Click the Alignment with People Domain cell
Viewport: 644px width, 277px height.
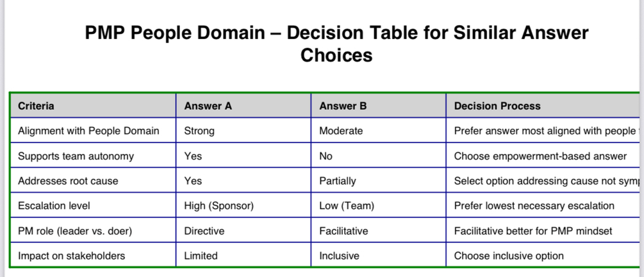pos(88,131)
